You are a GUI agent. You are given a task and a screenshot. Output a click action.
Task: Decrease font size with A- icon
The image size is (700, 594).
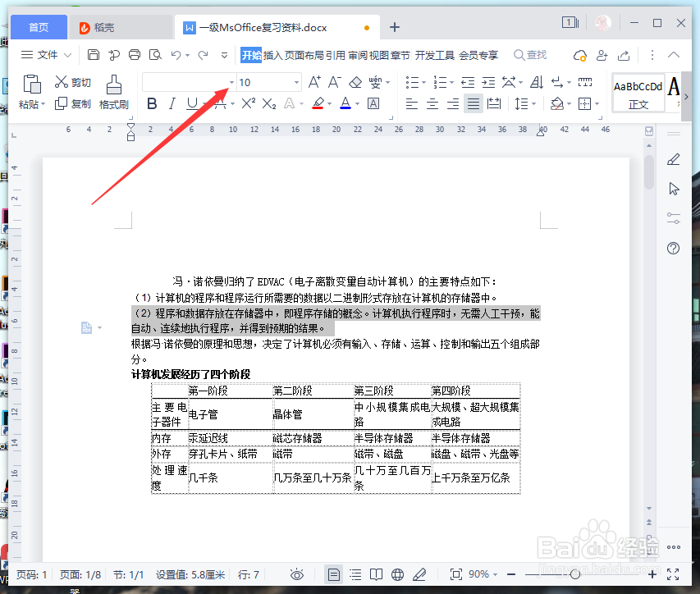(x=334, y=82)
